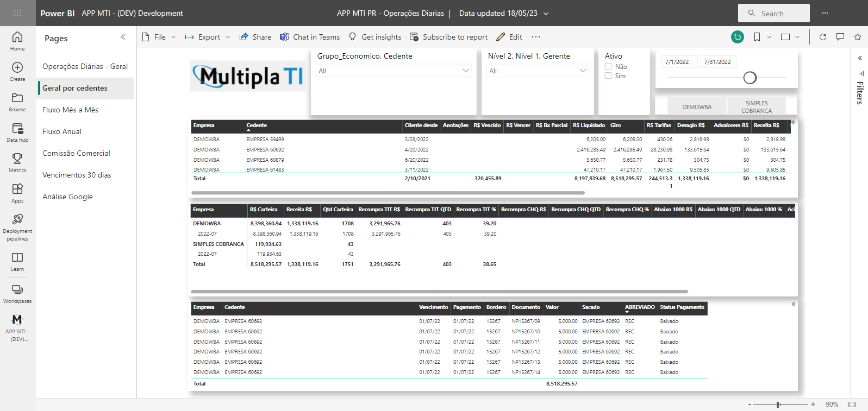Open Browse in the sidebar
The image size is (868, 411).
pyautogui.click(x=17, y=102)
